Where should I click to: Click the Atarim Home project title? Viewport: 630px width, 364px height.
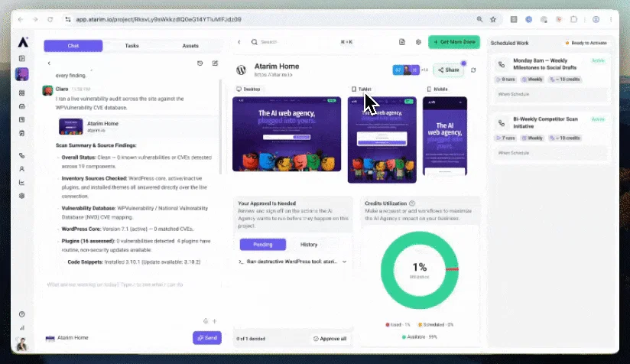[x=277, y=67]
